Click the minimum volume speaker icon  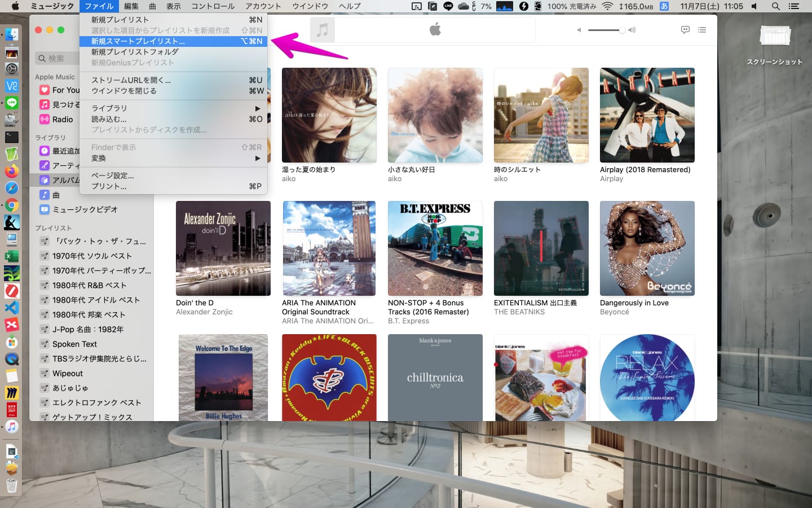point(579,30)
